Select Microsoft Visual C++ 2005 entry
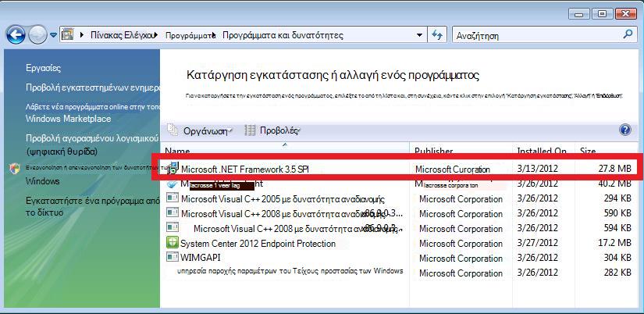 click(283, 199)
